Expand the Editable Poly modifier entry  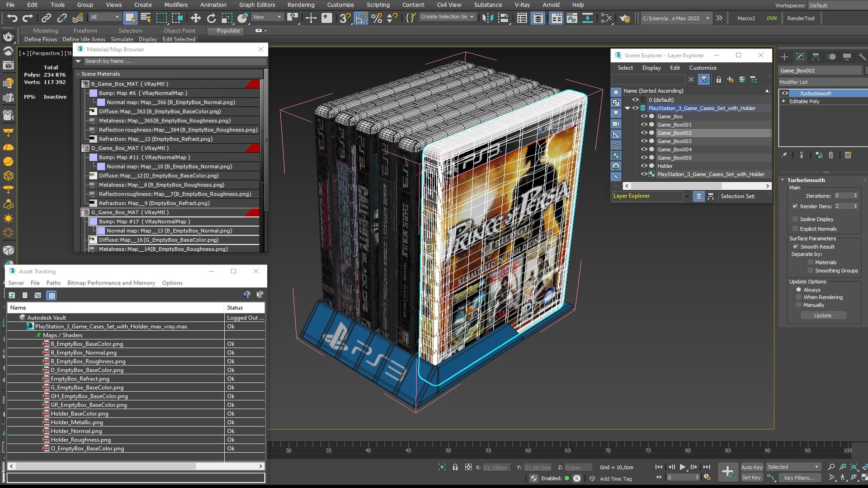tap(784, 101)
